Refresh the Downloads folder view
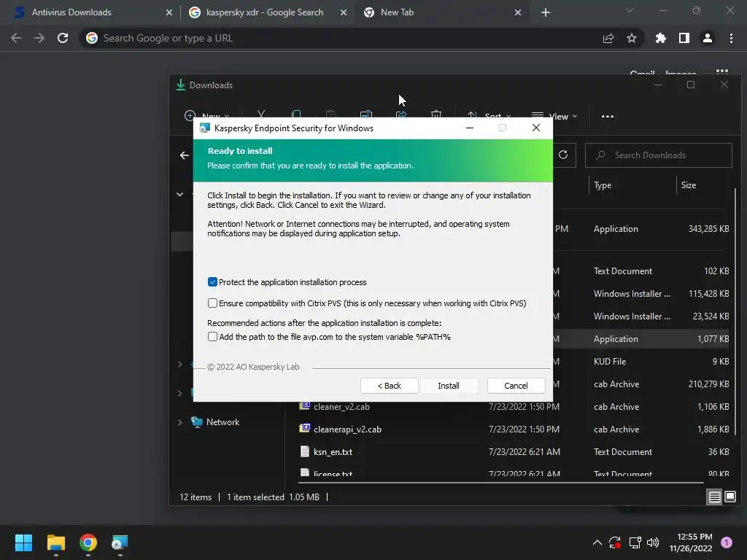This screenshot has width=747, height=560. (563, 155)
